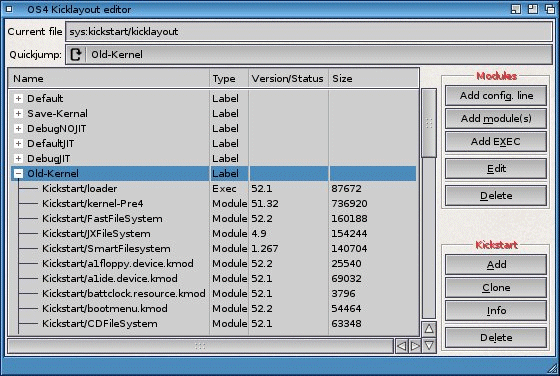The width and height of the screenshot is (560, 376).
Task: Click the Quickjump cycle arrow icon
Action: click(76, 55)
